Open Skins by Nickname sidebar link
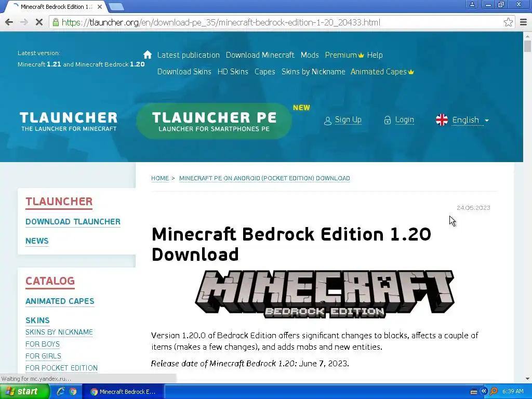Screen dimensions: 532x399 [59, 332]
